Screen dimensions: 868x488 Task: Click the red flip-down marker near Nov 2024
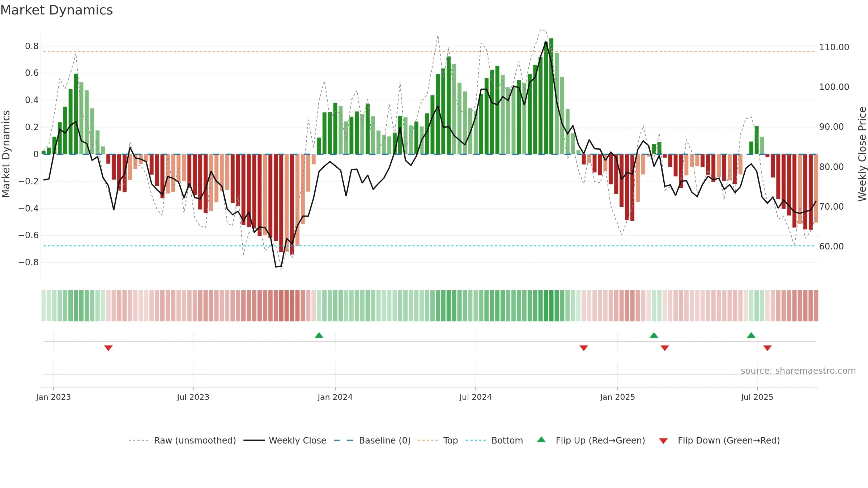[x=584, y=348]
